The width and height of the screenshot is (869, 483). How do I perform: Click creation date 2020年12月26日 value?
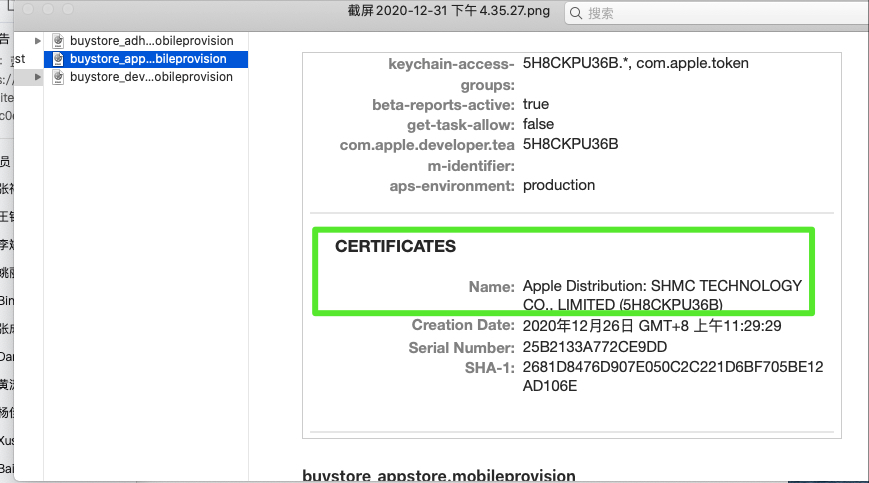652,326
